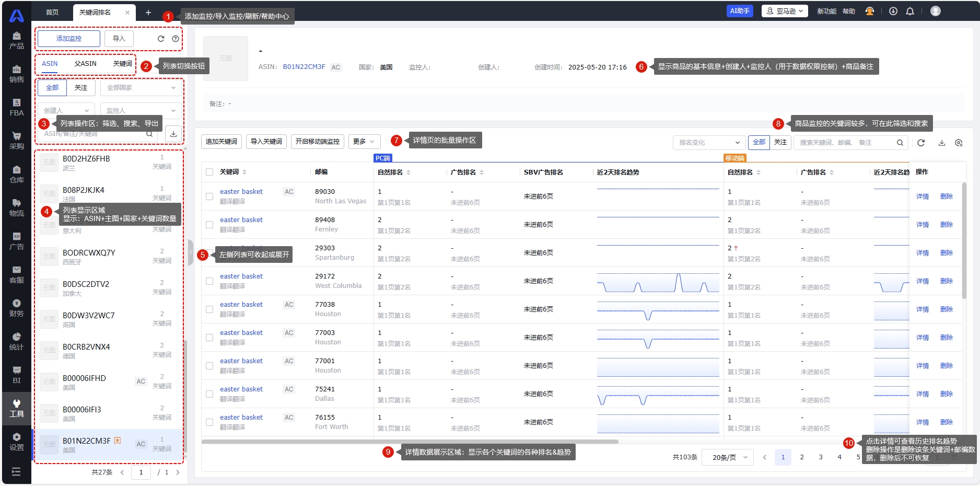Click the 导入关键词 button
The height and width of the screenshot is (486, 980).
pyautogui.click(x=266, y=142)
